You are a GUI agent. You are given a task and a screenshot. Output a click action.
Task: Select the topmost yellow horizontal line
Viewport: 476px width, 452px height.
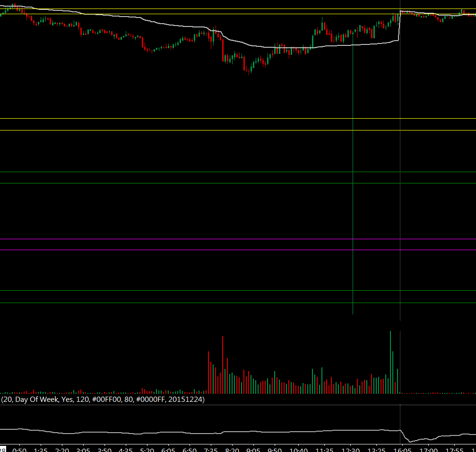tap(238, 9)
